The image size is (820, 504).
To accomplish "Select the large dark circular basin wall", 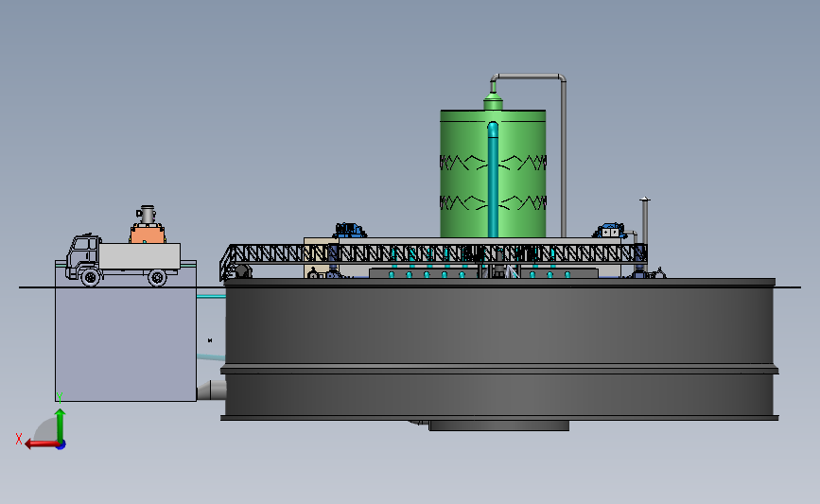I will [499, 348].
